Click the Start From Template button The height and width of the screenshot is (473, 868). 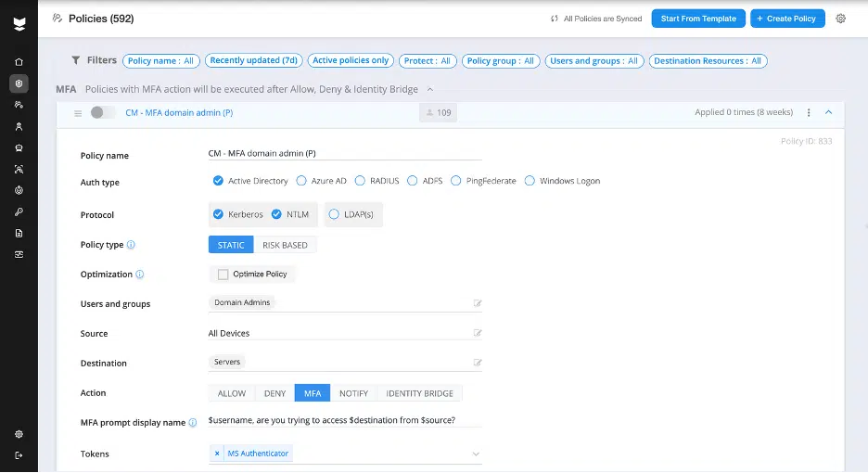698,19
